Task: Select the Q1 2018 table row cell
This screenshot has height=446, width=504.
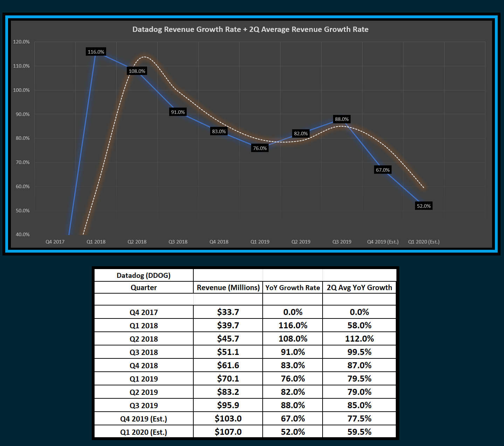Action: (x=144, y=325)
